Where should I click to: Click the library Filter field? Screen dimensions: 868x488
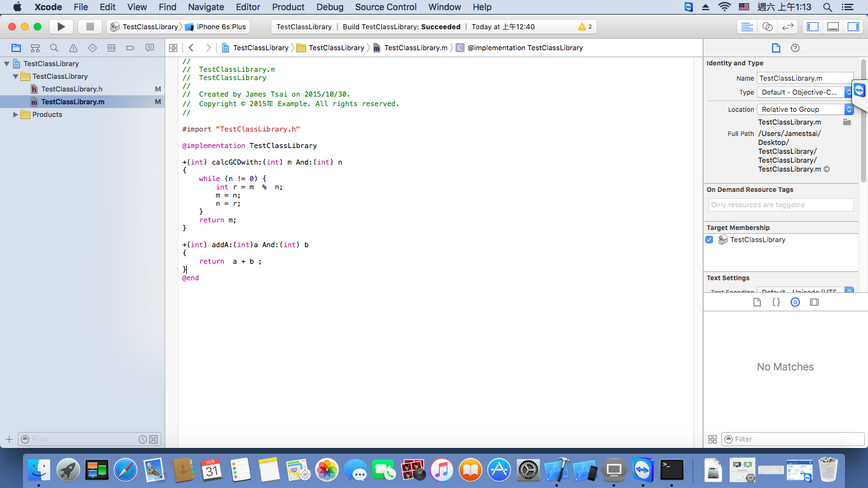coord(792,439)
